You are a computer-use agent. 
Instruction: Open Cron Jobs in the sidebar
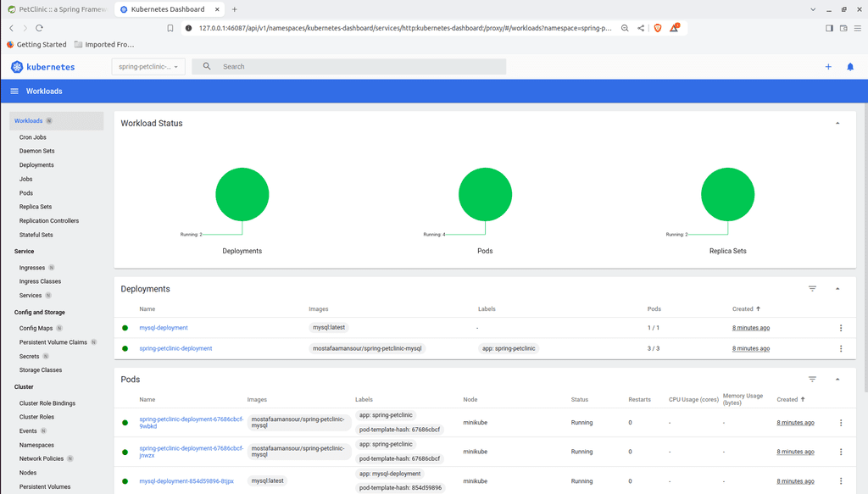point(33,137)
